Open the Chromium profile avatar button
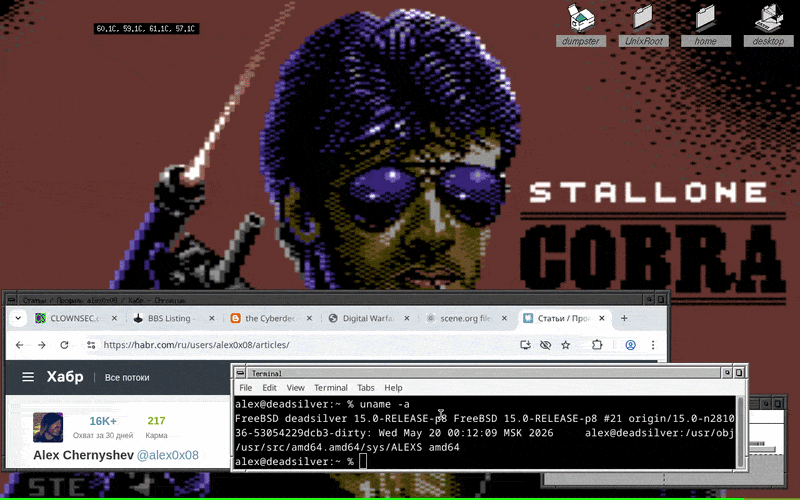 [x=631, y=345]
